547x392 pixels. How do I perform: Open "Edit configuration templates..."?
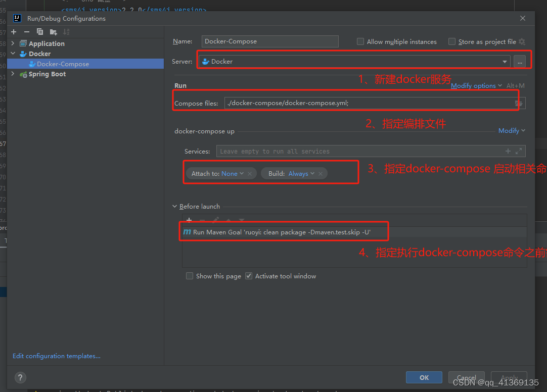[56, 356]
